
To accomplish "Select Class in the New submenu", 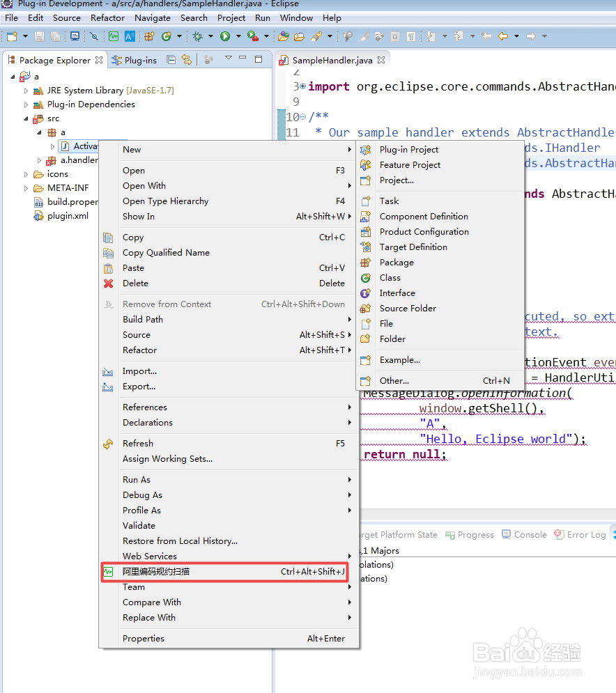I will (440, 278).
